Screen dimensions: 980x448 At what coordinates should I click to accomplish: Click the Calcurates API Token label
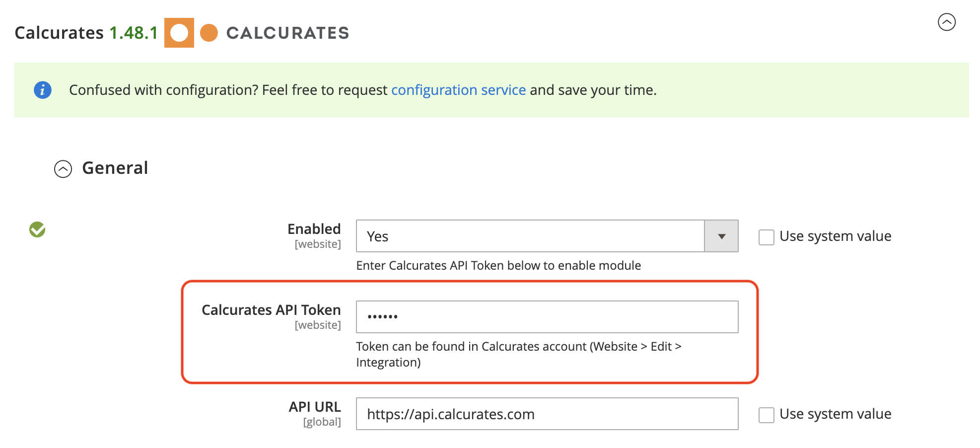[271, 310]
